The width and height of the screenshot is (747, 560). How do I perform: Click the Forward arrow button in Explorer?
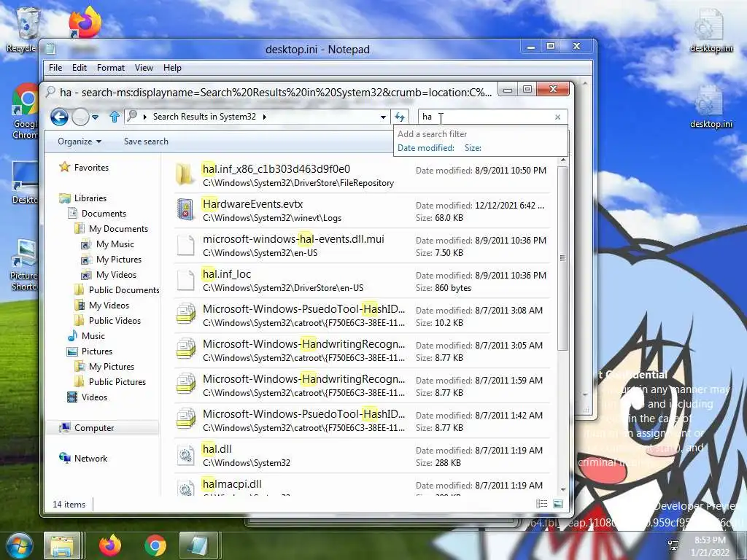coord(80,117)
